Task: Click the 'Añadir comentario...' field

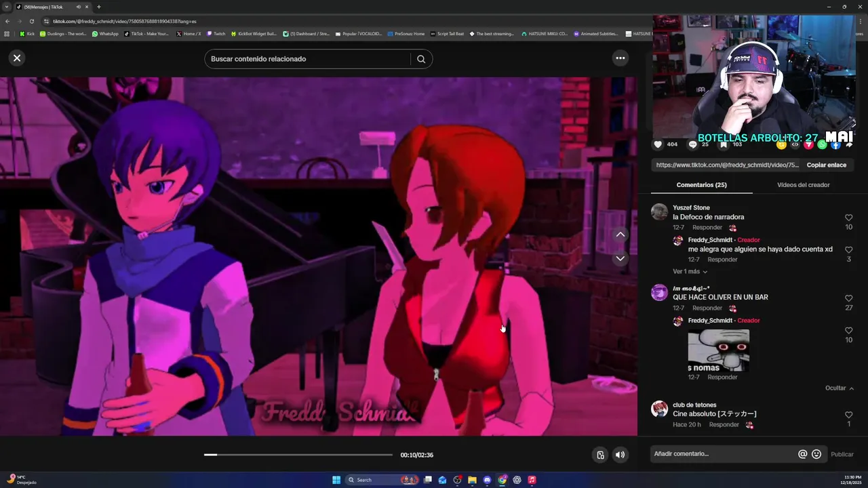Action: tap(723, 454)
